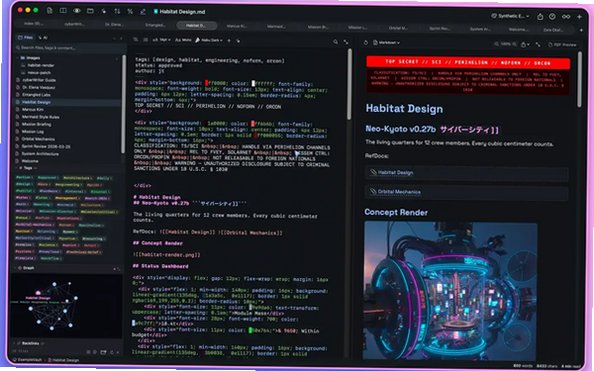Click the red ff0000 color swatch in code
Screen dimensions: 594x371
[207, 83]
